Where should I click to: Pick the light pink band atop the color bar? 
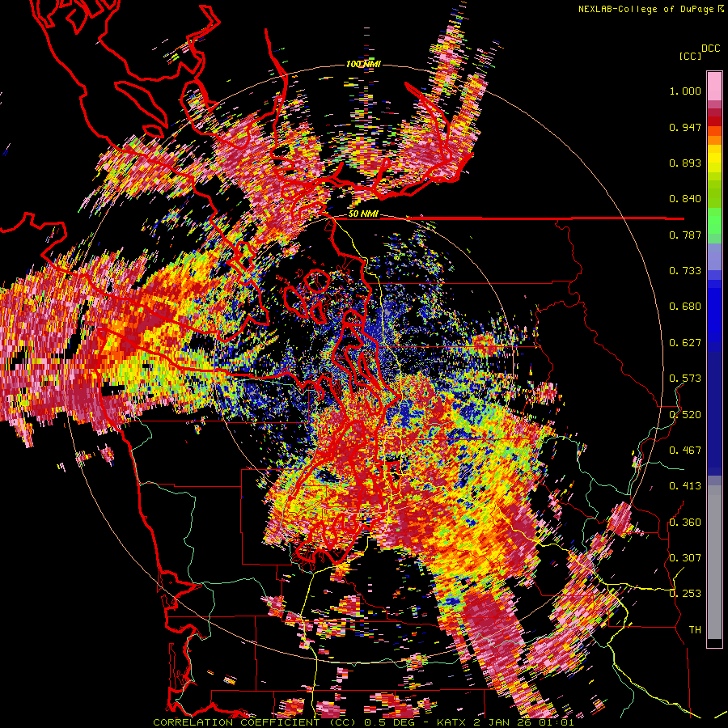(x=714, y=86)
